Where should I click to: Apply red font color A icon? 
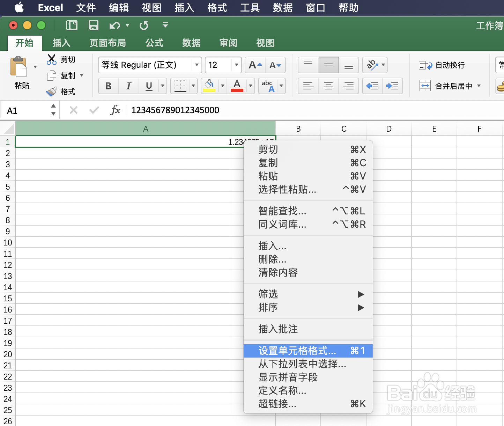[x=237, y=86]
